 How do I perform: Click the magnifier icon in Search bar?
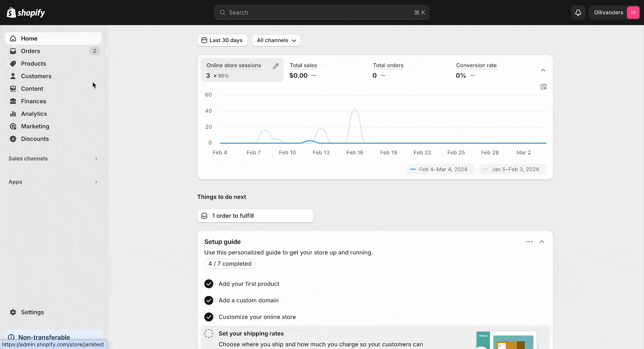coord(222,12)
